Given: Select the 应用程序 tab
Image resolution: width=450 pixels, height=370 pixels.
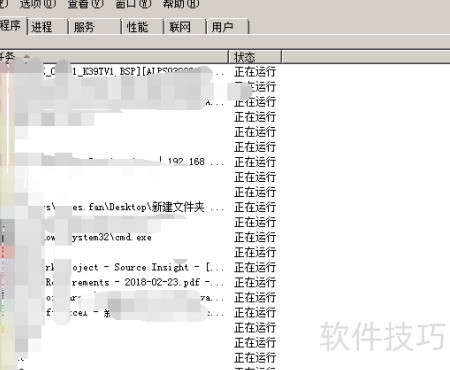Looking at the screenshot, I should point(13,25).
